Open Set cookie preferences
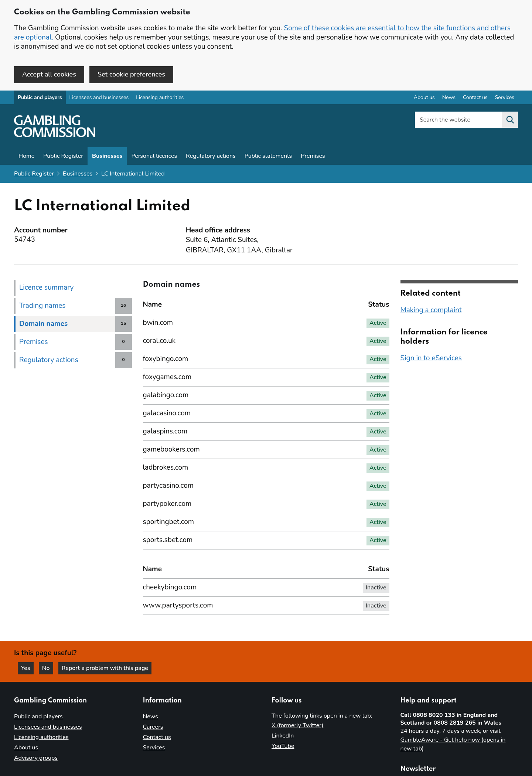 click(131, 75)
